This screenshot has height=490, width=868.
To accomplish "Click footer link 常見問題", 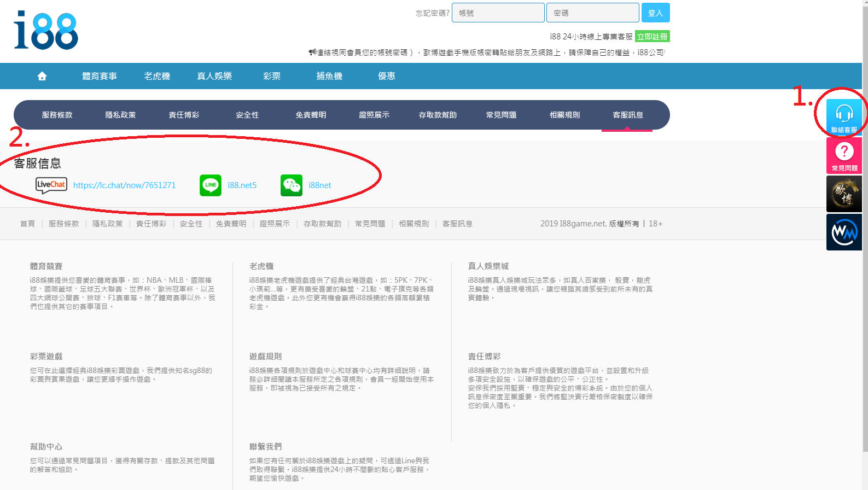I will click(370, 224).
